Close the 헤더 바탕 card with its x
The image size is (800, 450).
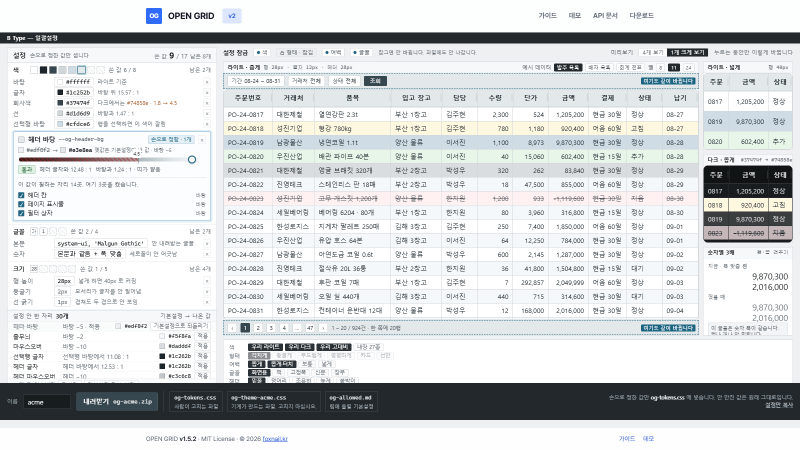click(202, 139)
